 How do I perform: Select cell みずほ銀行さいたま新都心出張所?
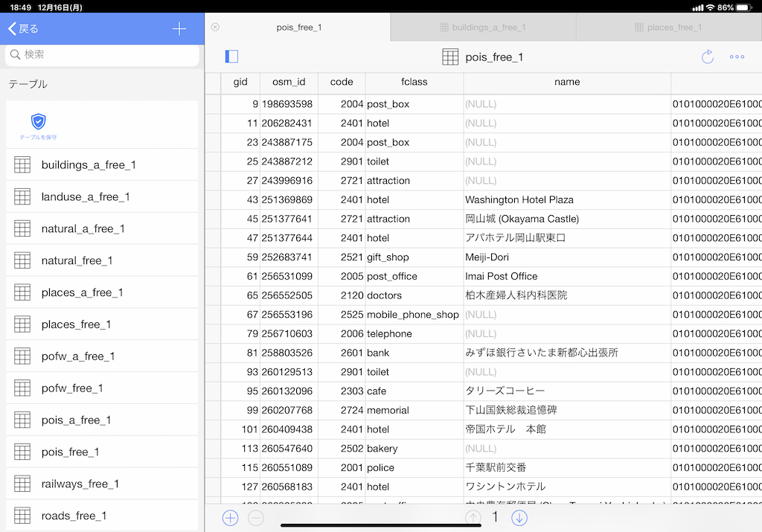(x=567, y=353)
